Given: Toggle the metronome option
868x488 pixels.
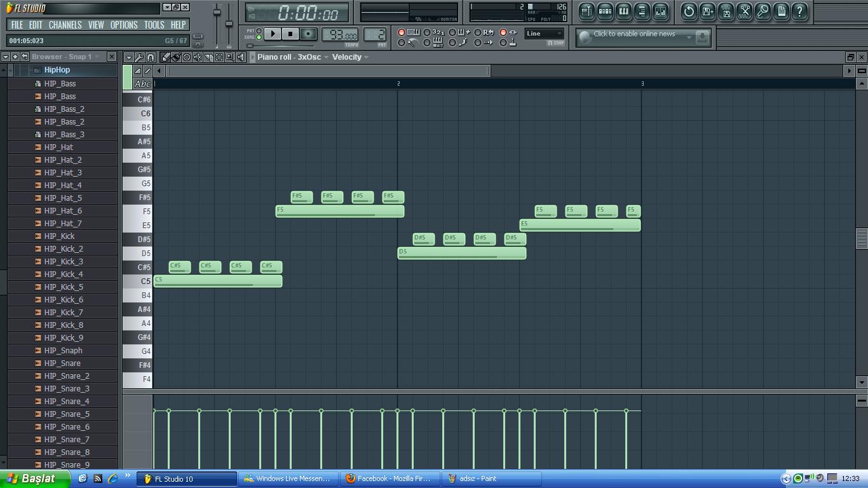Looking at the screenshot, I should point(401,43).
